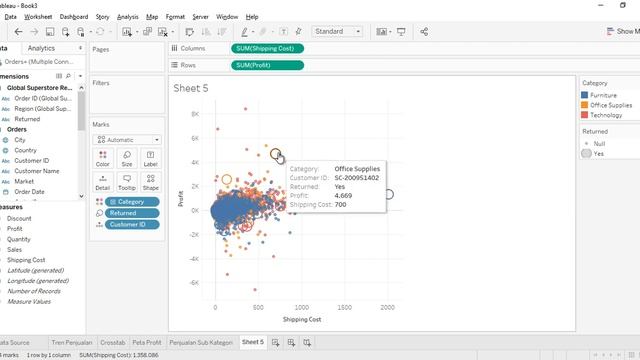Image resolution: width=640 pixels, height=360 pixels.
Task: Select the Technology color legend swatch
Action: (584, 115)
